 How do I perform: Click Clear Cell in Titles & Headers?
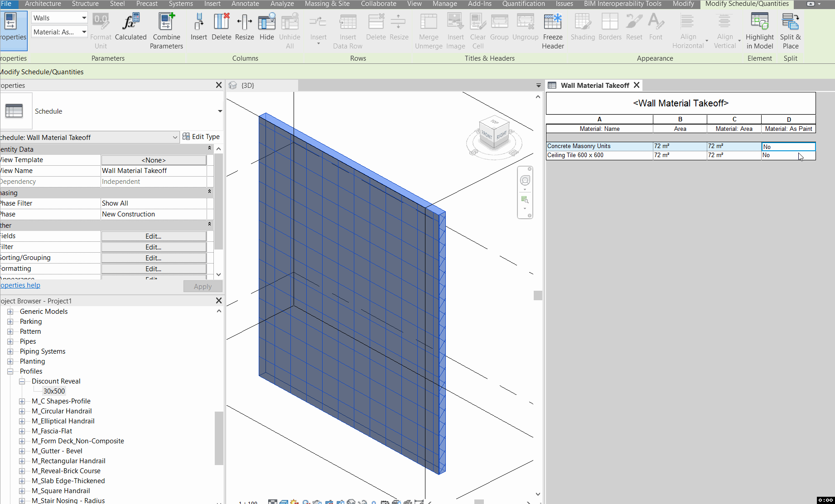pos(478,30)
